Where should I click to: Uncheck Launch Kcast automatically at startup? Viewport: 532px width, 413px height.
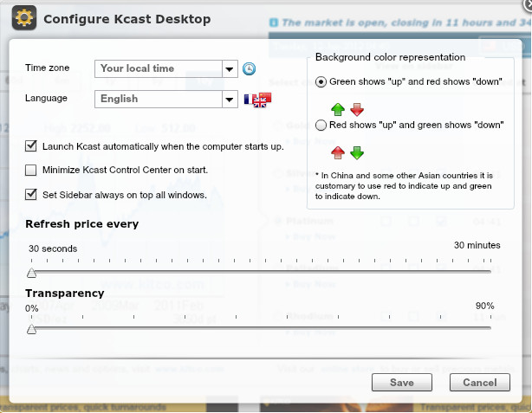tap(31, 146)
